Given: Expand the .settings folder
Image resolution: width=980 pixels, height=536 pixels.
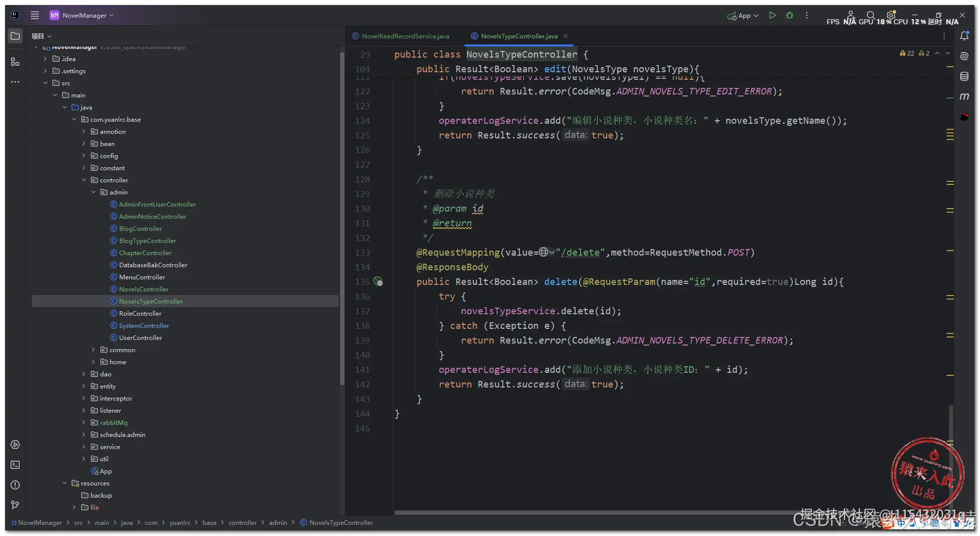Looking at the screenshot, I should point(45,71).
